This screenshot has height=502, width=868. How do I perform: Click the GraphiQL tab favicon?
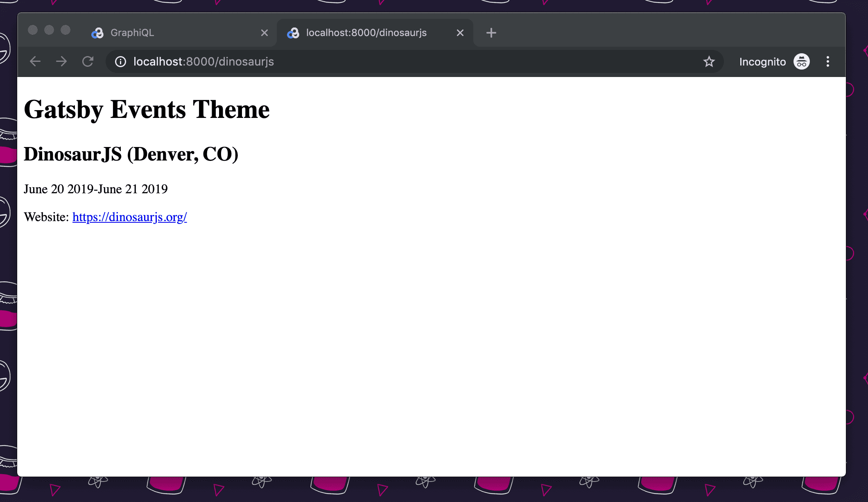(97, 33)
